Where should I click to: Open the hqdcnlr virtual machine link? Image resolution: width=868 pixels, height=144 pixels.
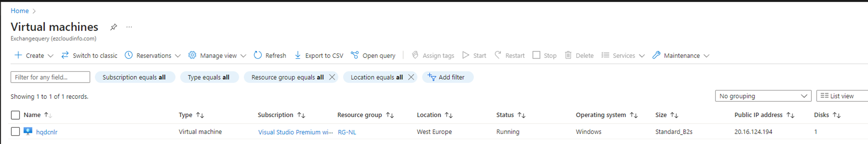click(x=47, y=132)
